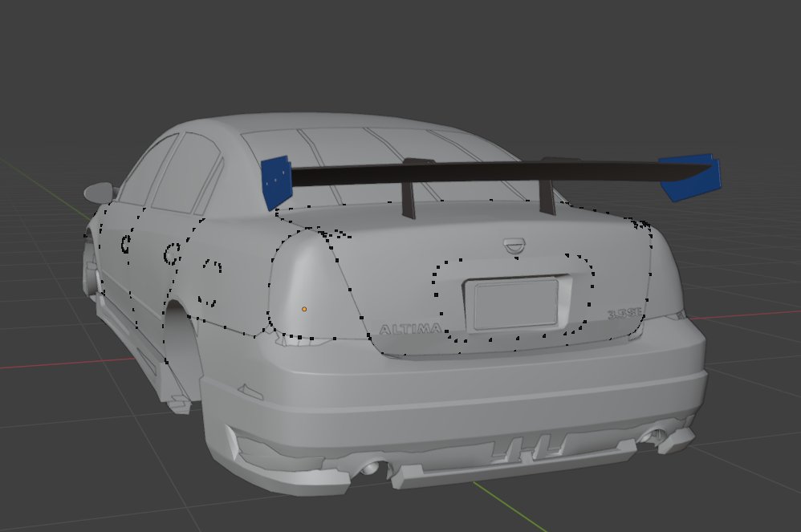801x532 pixels.
Task: Select the left blue spoiler endplate
Action: [x=275, y=182]
